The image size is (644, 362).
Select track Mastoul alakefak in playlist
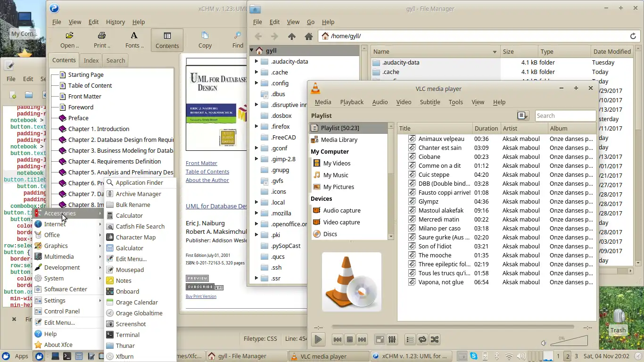click(x=496, y=210)
